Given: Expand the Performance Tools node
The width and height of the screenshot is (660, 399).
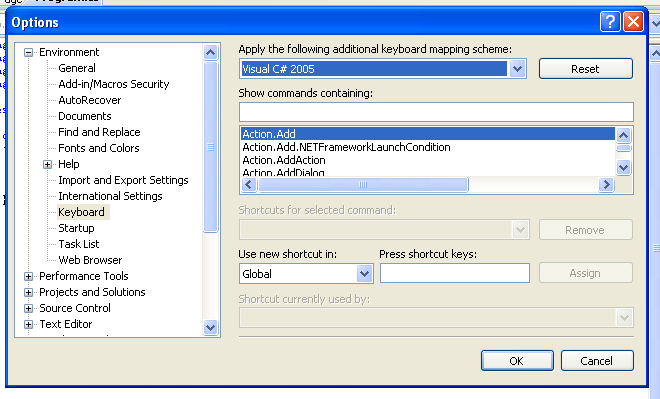Looking at the screenshot, I should coord(28,277).
